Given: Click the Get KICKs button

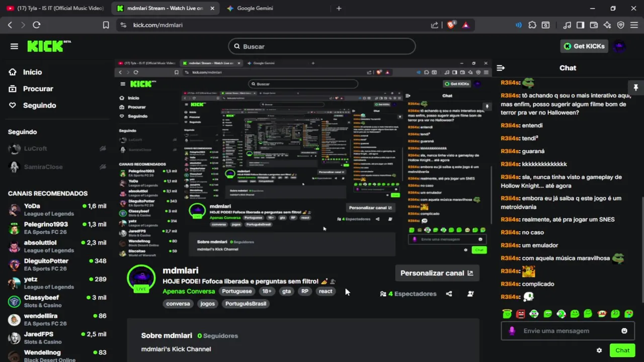Looking at the screenshot, I should click(584, 46).
